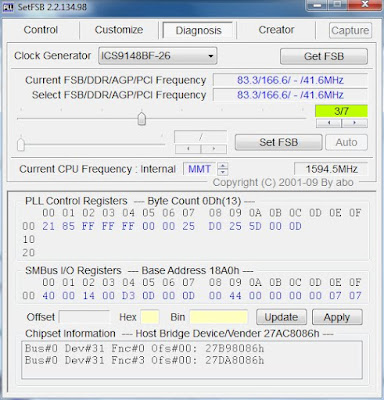Click PLL register value 21
The image size is (384, 400).
pos(48,226)
